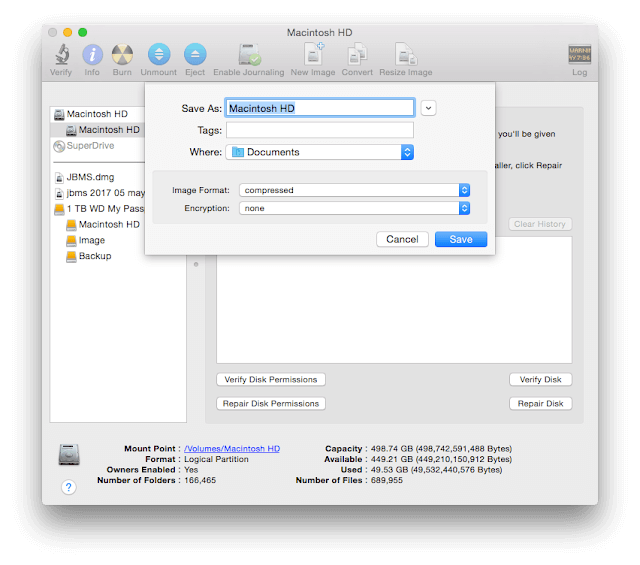Click the Image volume orange icon
The height and width of the screenshot is (565, 640).
pos(71,241)
